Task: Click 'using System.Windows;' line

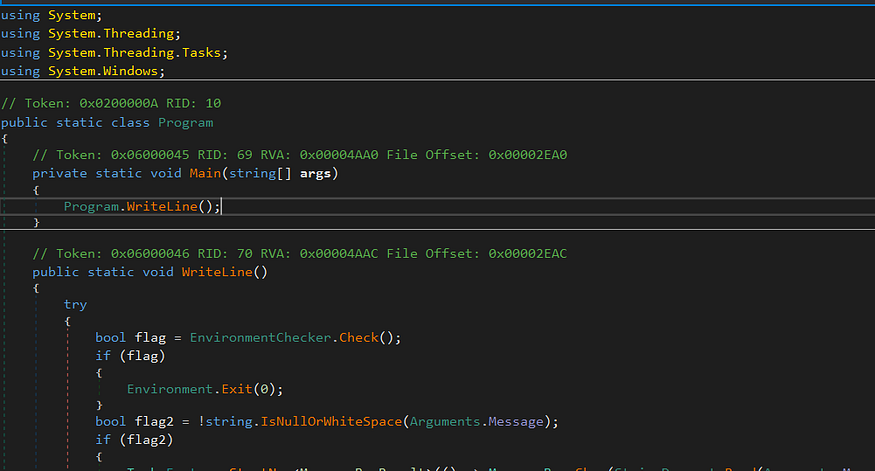Action: coord(83,71)
